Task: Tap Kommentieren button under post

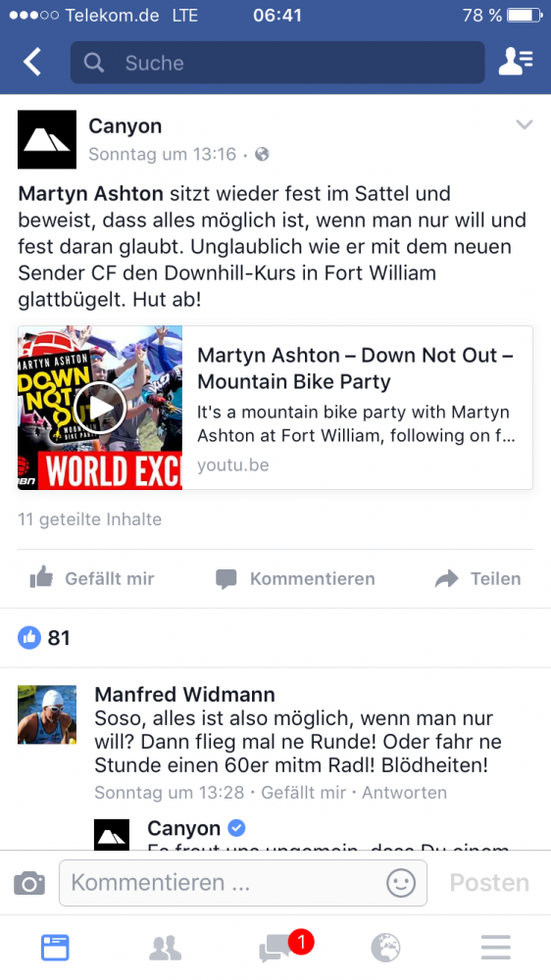Action: (x=295, y=579)
